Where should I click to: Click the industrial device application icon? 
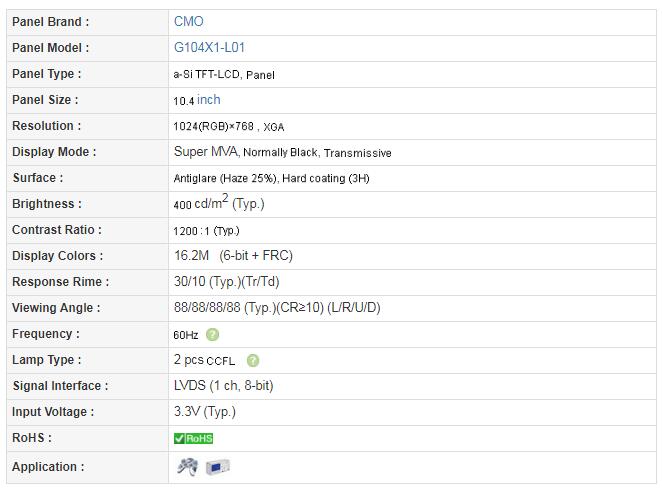click(x=218, y=467)
